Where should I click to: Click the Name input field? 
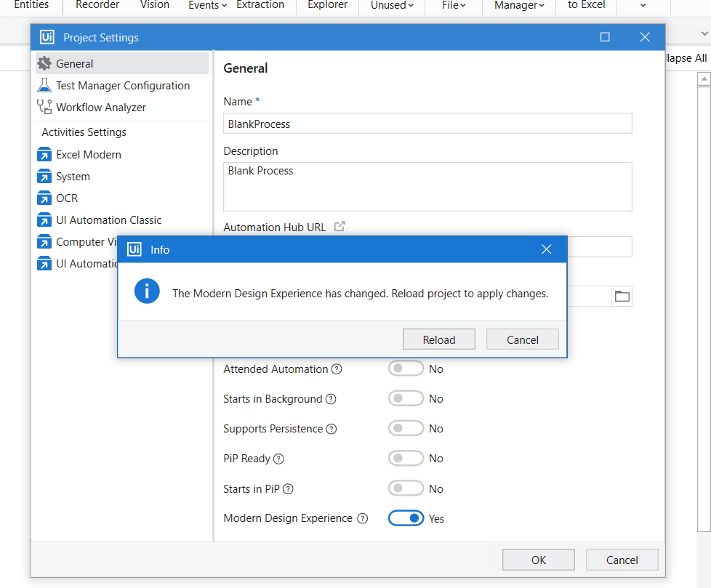(427, 124)
